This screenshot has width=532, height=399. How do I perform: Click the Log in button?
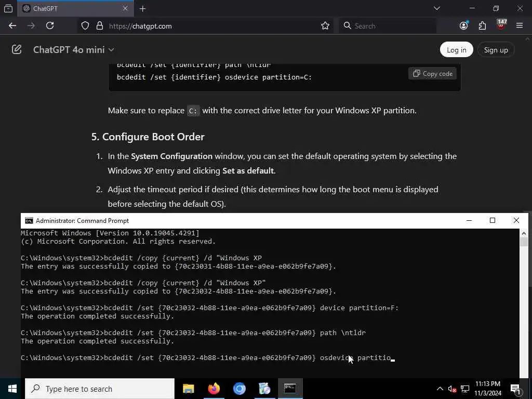[456, 50]
